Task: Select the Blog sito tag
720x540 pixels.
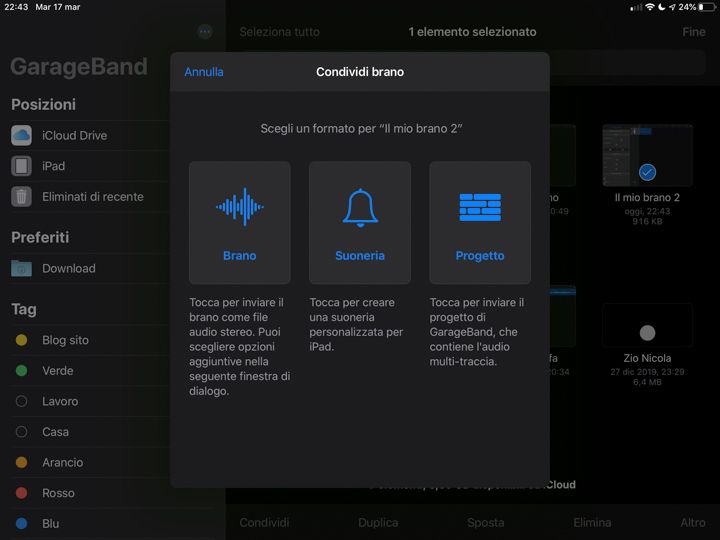Action: [90, 340]
